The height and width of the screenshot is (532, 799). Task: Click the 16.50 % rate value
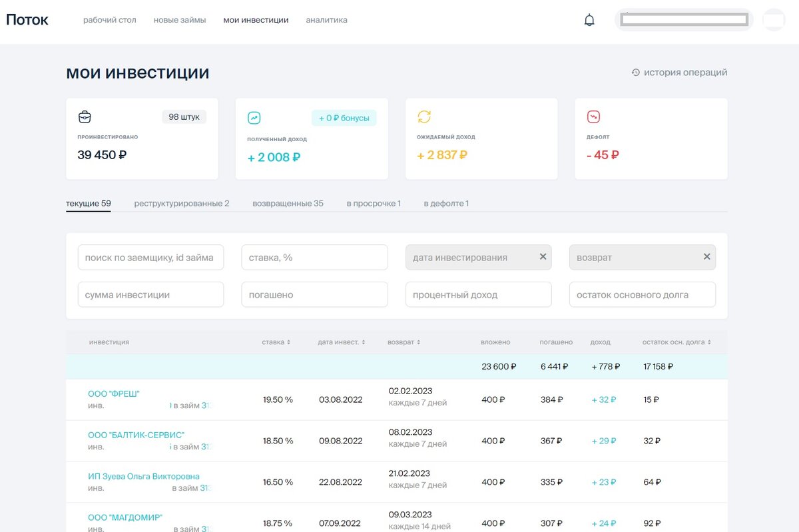coord(278,483)
